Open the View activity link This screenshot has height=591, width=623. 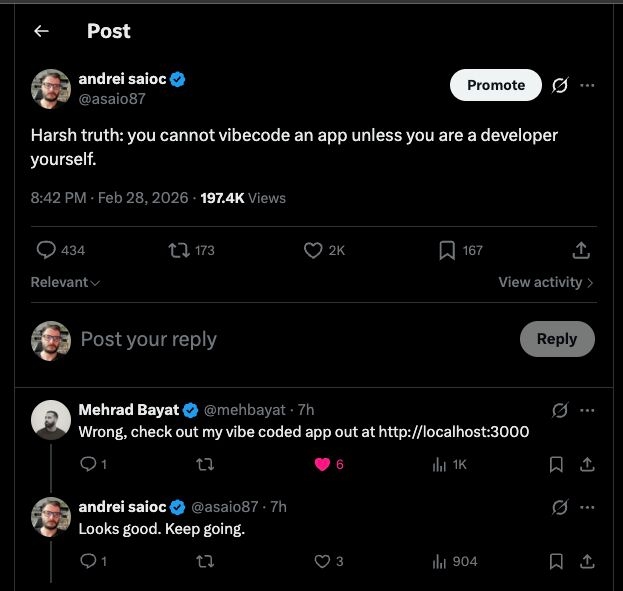(x=546, y=282)
